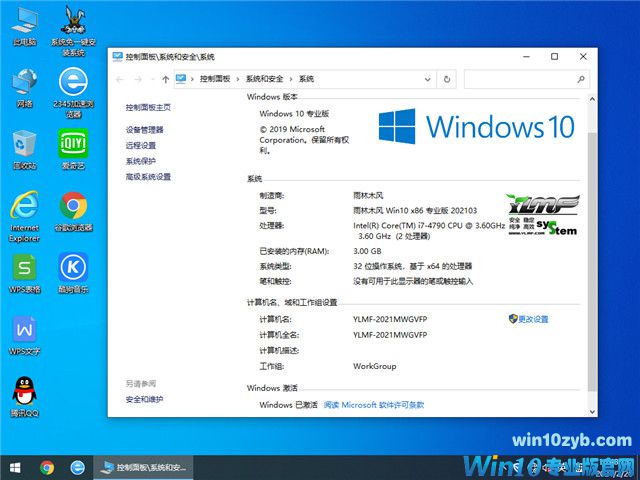The height and width of the screenshot is (480, 640).
Task: Open the 此电脑 desktop icon
Action: pyautogui.click(x=24, y=26)
